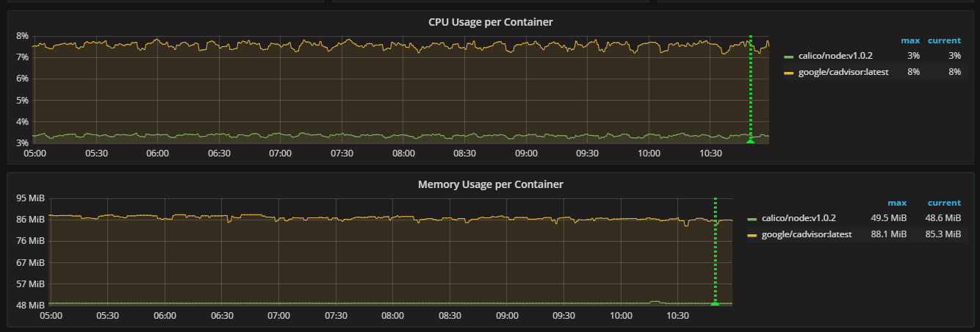Viewport: 980px width, 332px height.
Task: Click green annotation triangle on CPU chart
Action: coord(750,140)
